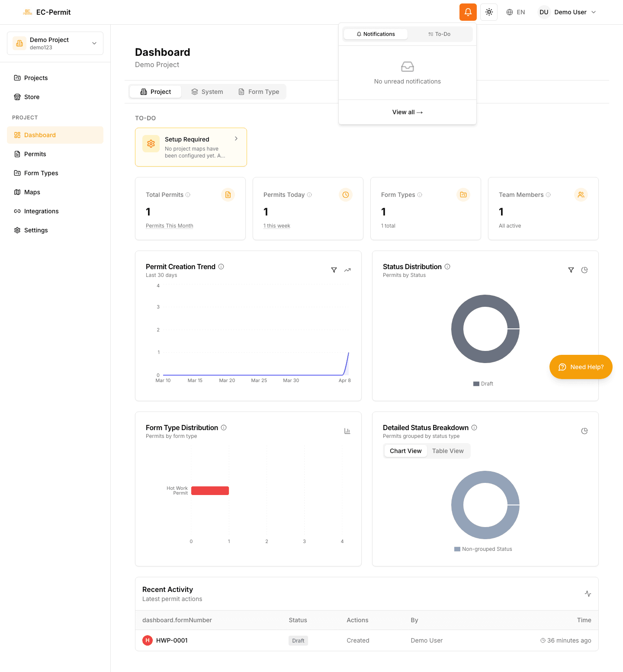Open the filter on Permit Creation Trend
This screenshot has width=623, height=672.
(x=334, y=270)
